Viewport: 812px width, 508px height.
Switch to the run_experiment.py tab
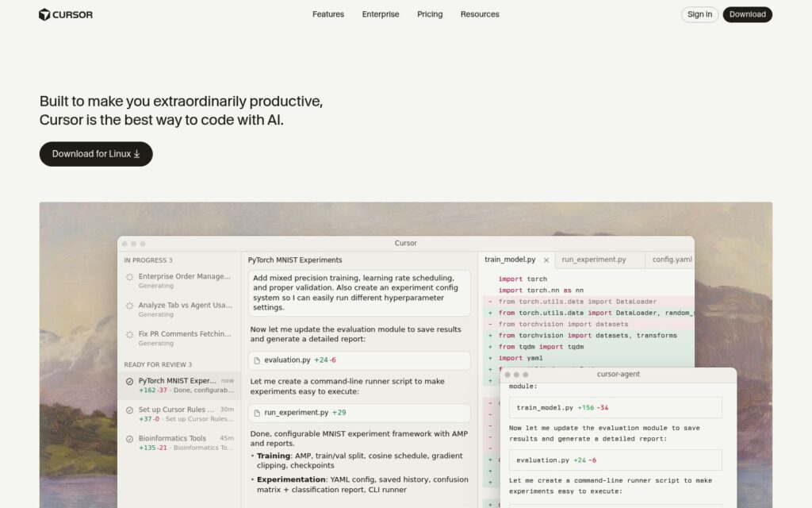tap(594, 260)
